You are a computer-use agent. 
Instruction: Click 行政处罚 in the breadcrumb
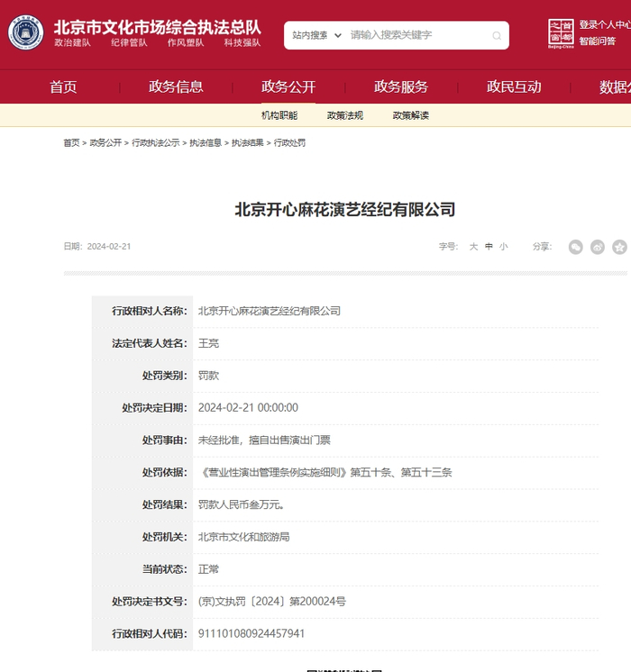(289, 142)
